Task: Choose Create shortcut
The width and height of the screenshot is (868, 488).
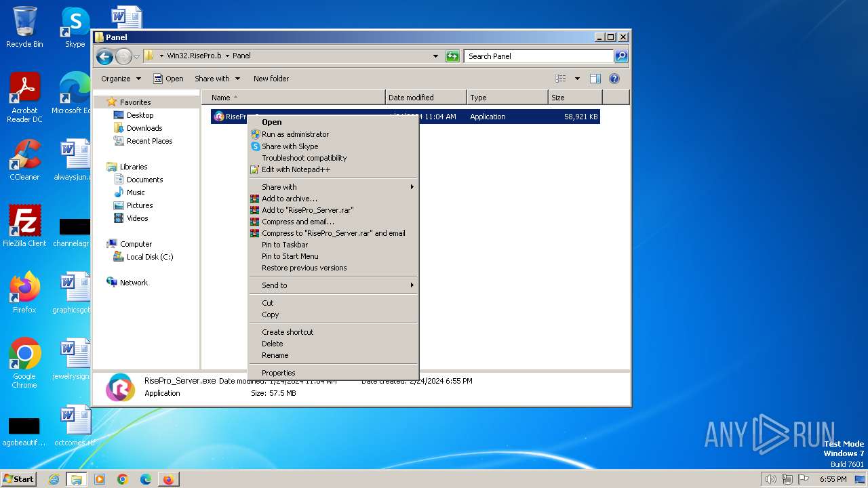Action: [x=334, y=332]
